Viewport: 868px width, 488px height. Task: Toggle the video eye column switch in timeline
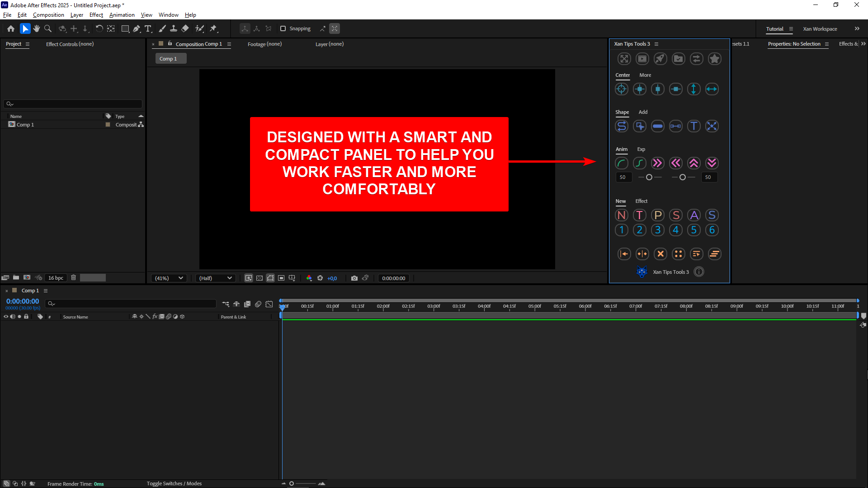coord(6,316)
